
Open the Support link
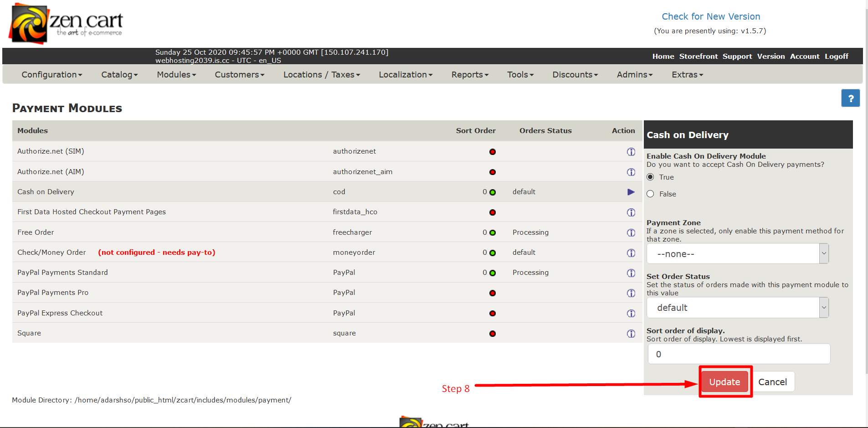(x=737, y=56)
